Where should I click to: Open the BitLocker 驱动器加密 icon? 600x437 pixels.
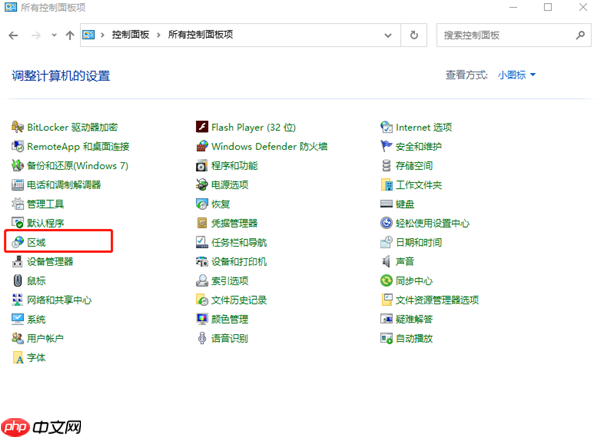[18, 127]
